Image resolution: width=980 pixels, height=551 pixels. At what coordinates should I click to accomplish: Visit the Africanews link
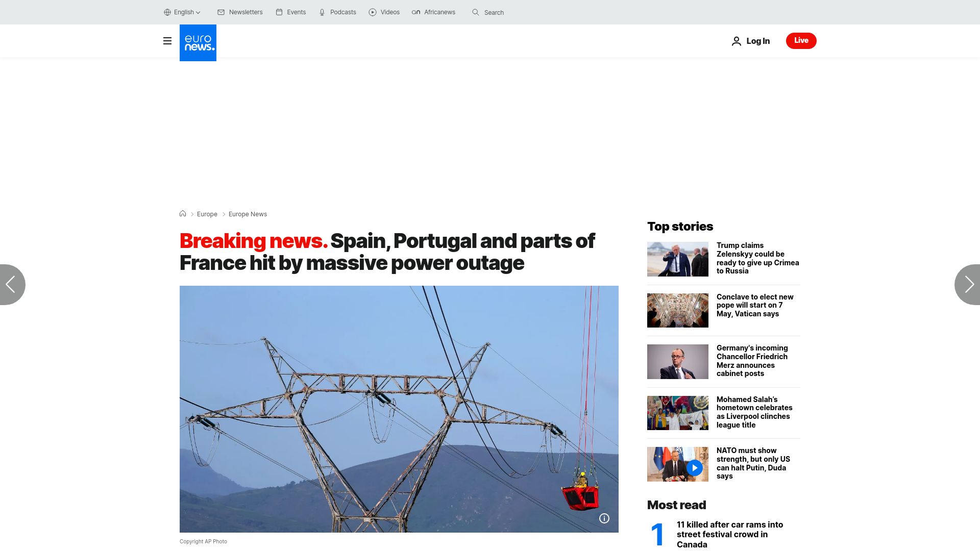[x=433, y=12]
